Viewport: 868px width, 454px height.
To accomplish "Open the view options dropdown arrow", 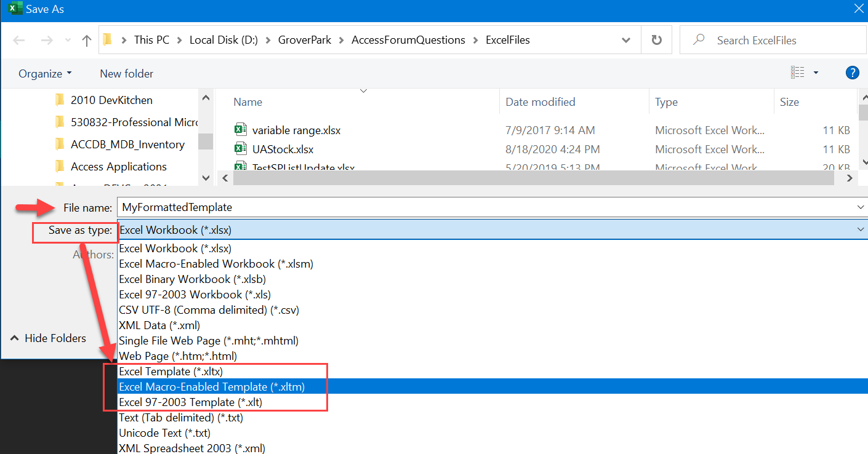I will pos(816,73).
